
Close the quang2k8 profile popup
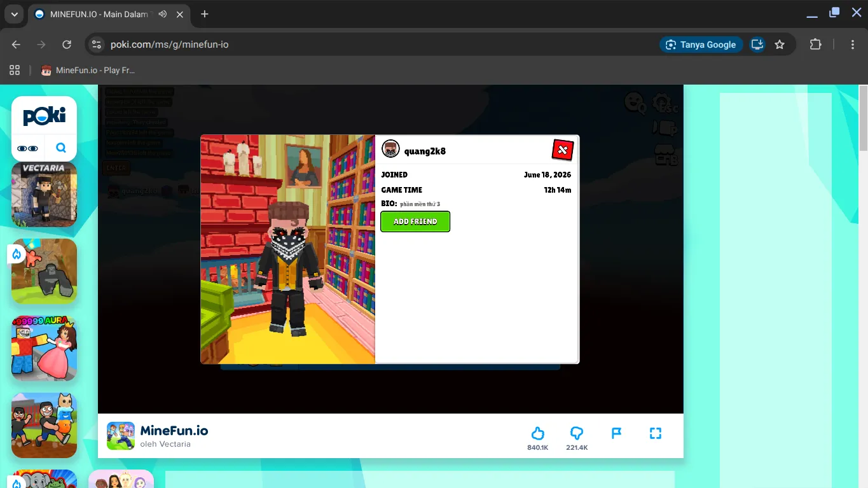563,150
